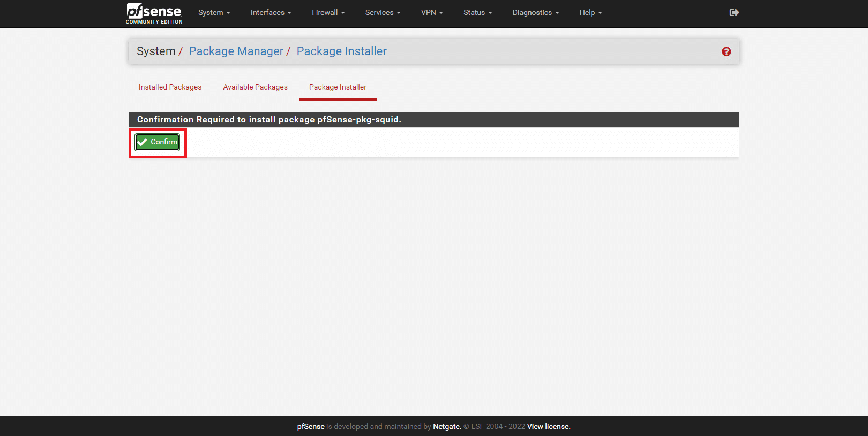Confirm installation of pfSense-pkg-squid
This screenshot has height=436, width=868.
pos(158,142)
